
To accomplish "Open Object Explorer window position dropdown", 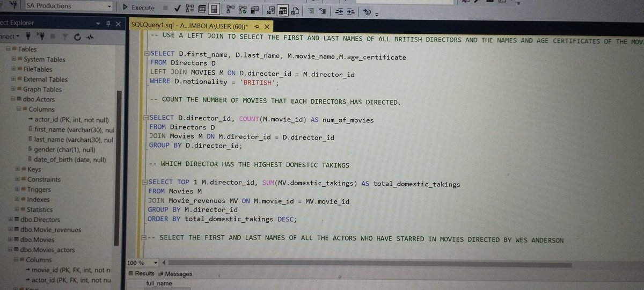I will (98, 24).
